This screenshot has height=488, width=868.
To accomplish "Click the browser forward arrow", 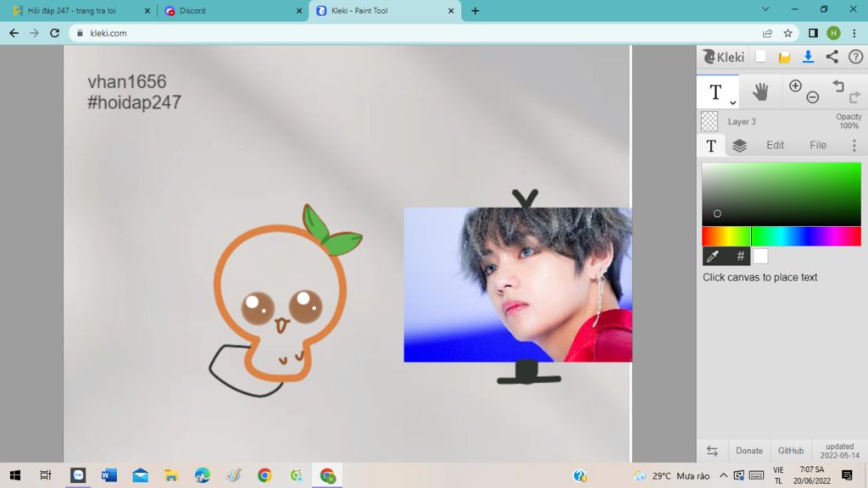I will tap(34, 33).
